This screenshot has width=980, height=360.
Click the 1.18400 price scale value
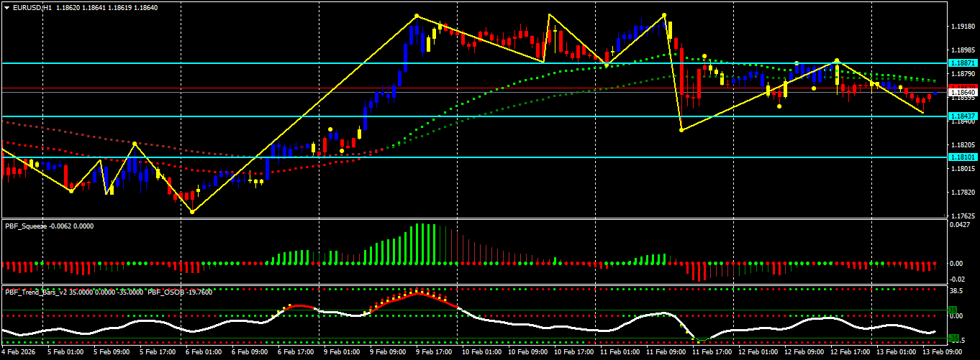[963, 121]
